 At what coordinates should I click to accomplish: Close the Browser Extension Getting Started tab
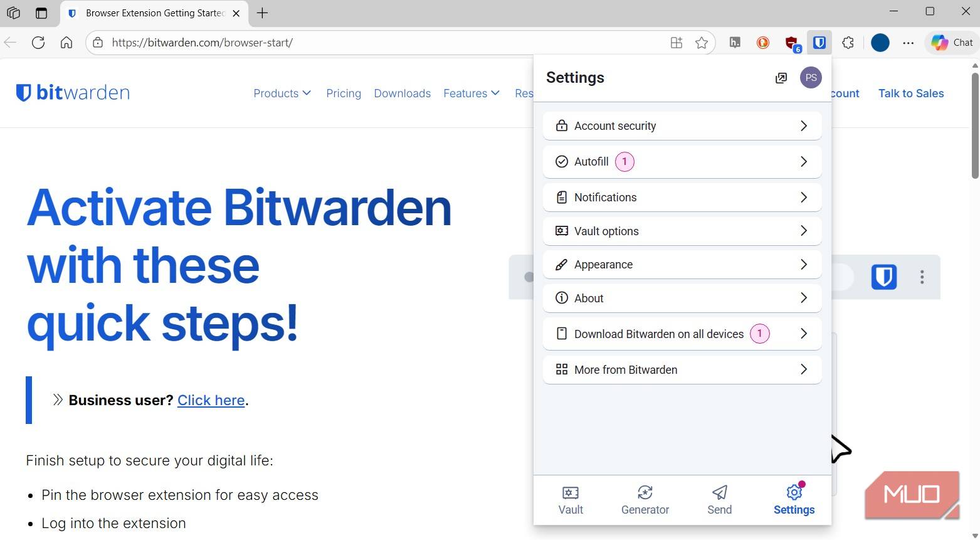pos(236,13)
